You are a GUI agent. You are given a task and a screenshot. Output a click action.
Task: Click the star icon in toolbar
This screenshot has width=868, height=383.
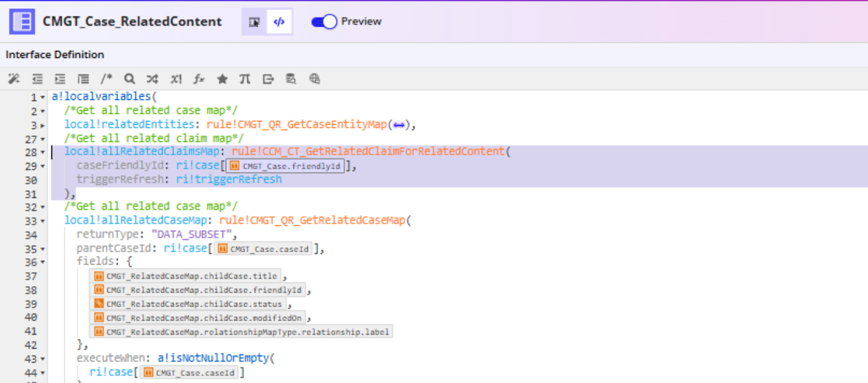tap(222, 79)
